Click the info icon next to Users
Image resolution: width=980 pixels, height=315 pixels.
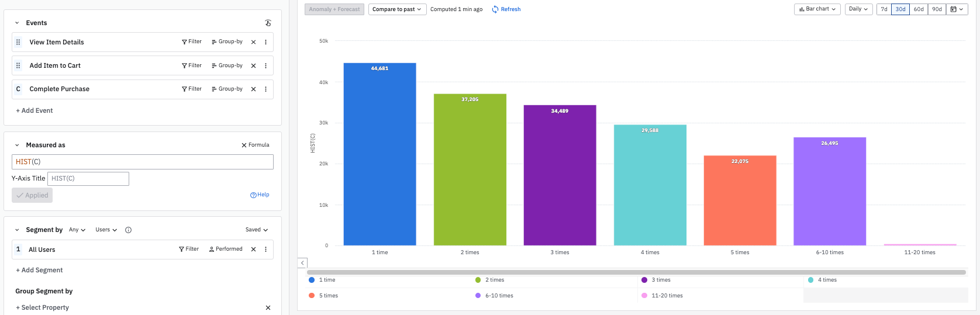pos(128,230)
